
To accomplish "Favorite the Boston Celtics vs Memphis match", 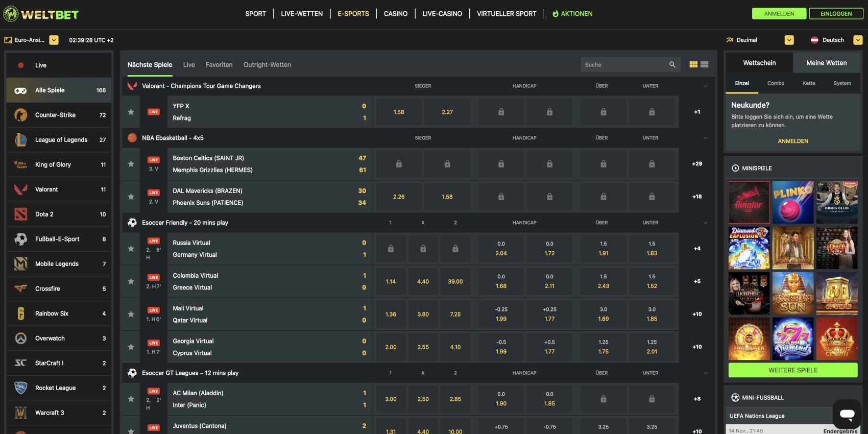I will [131, 164].
